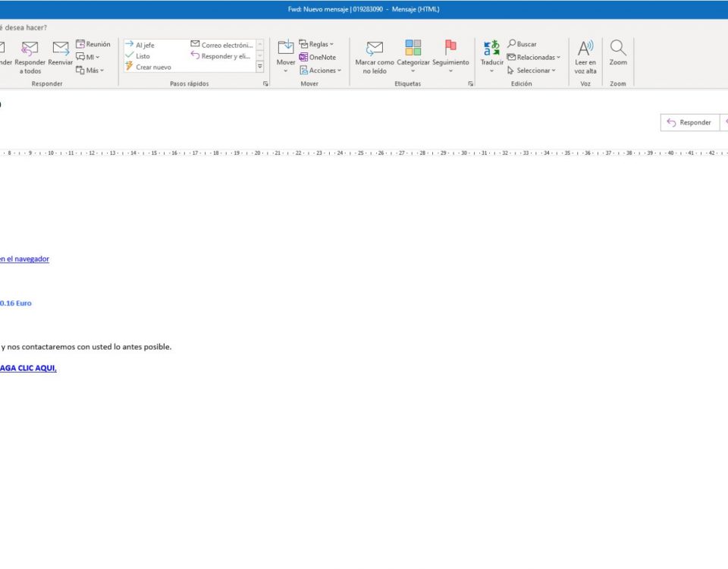Click the Leer en voz alta icon
The image size is (728, 569).
(x=585, y=50)
